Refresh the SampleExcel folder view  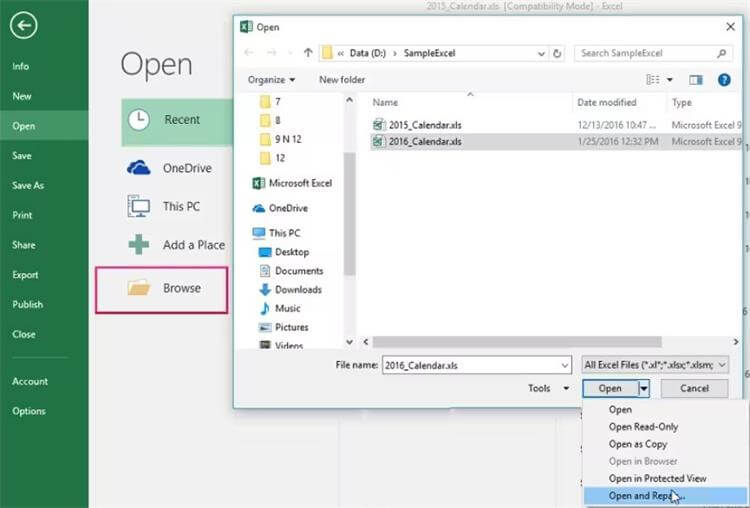557,54
